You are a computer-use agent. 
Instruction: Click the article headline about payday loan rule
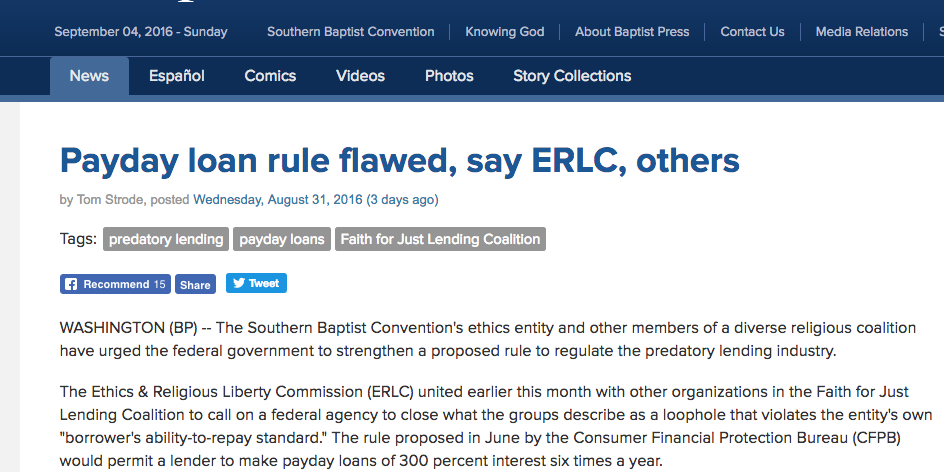[x=399, y=160]
